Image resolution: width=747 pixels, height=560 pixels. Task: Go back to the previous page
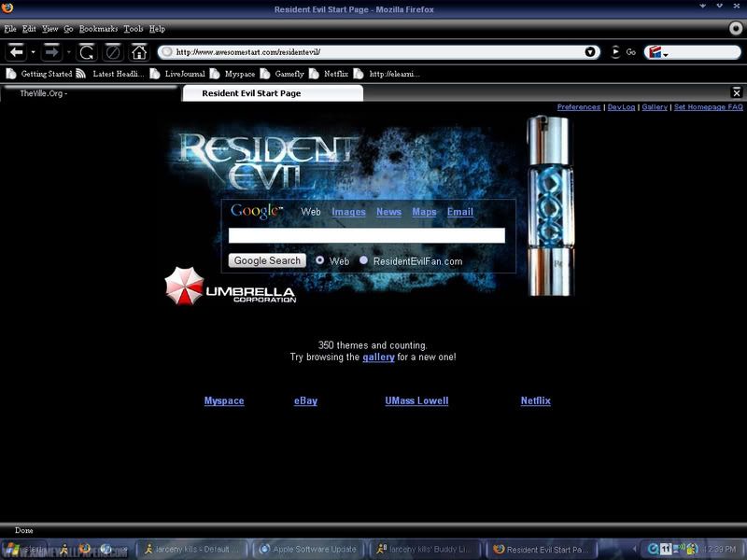pyautogui.click(x=16, y=52)
